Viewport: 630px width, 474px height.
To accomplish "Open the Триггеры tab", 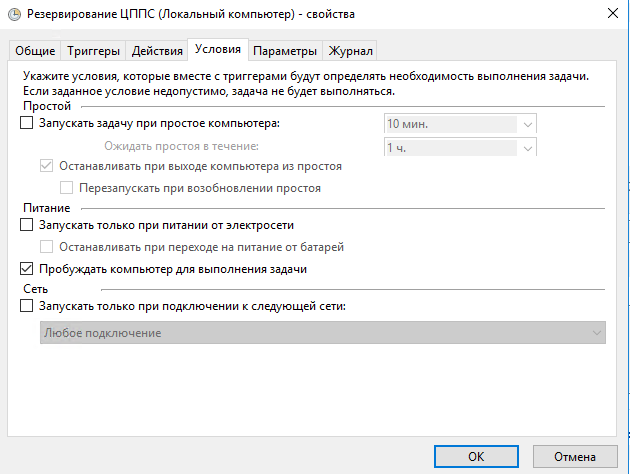I will pos(93,51).
